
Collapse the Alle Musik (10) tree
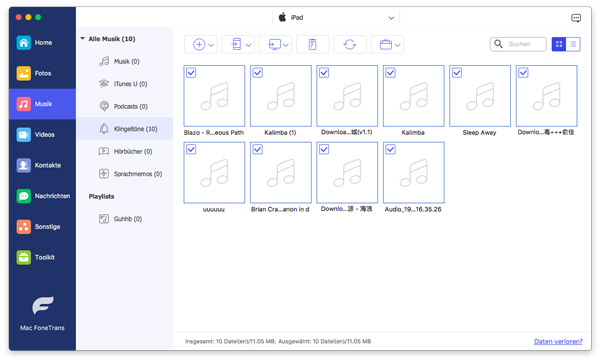(x=82, y=39)
